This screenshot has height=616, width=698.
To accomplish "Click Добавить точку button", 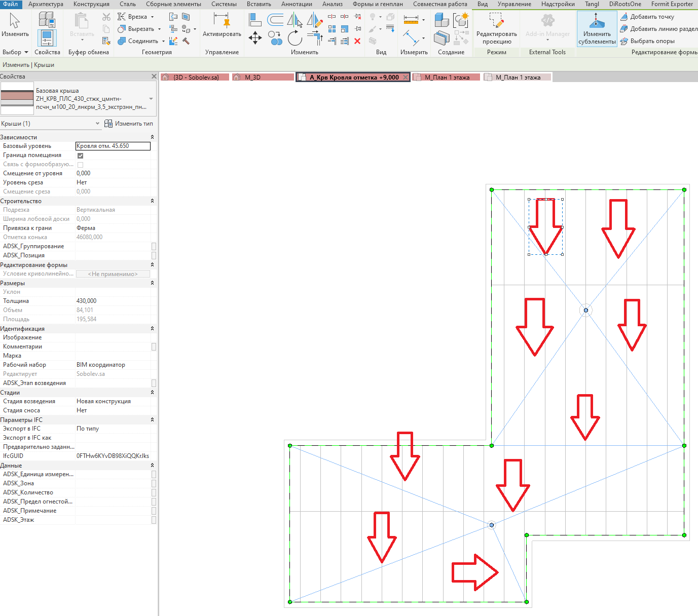I will [647, 17].
